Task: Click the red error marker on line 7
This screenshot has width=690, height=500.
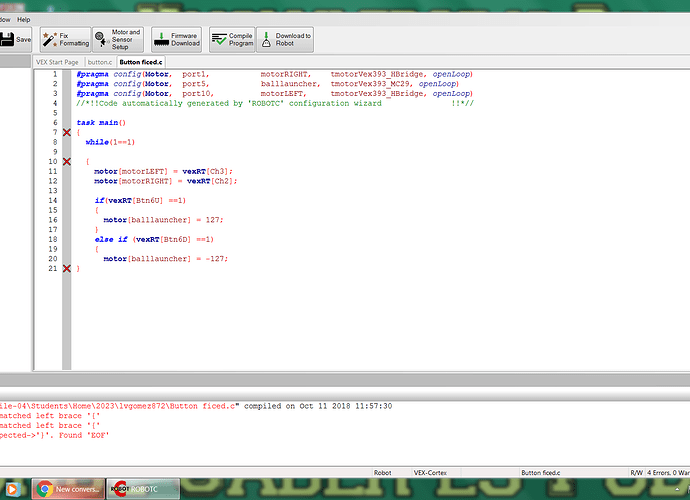Action: [x=66, y=132]
